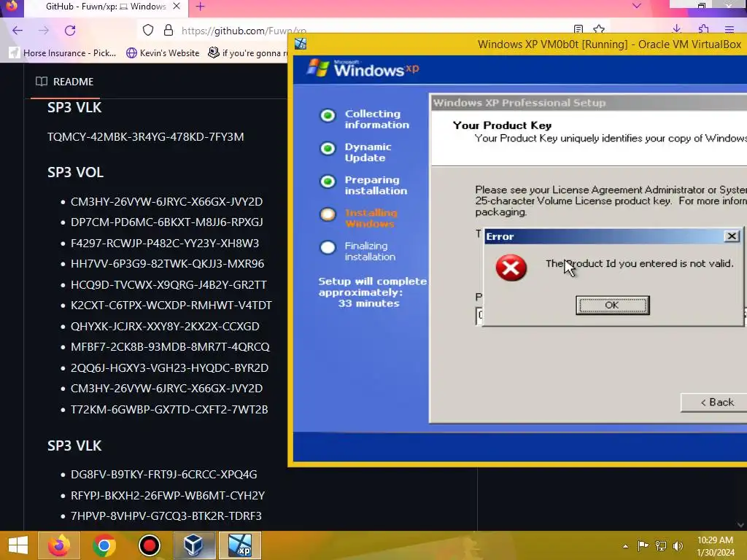
Task: Click key HCQ9D-TVCWX-X9QRG-J4B2Y-GR2TT
Action: 169,285
